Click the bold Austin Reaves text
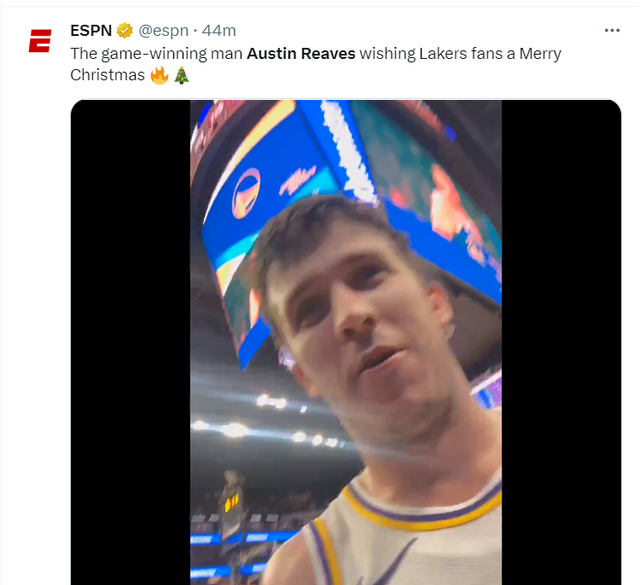The image size is (640, 585). click(301, 53)
